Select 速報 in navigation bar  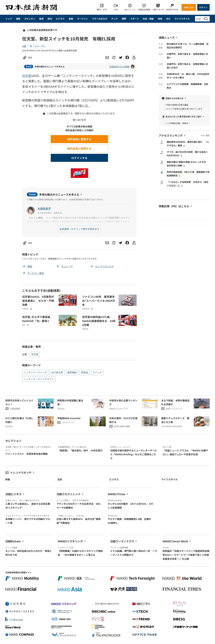[x=18, y=19]
